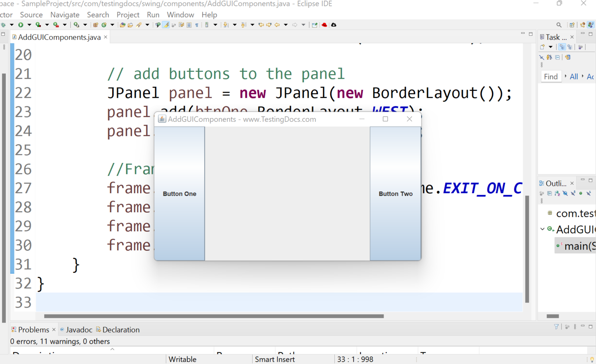Click Collapse All in the Outline view
Screen dimensions: 596x364
point(549,193)
